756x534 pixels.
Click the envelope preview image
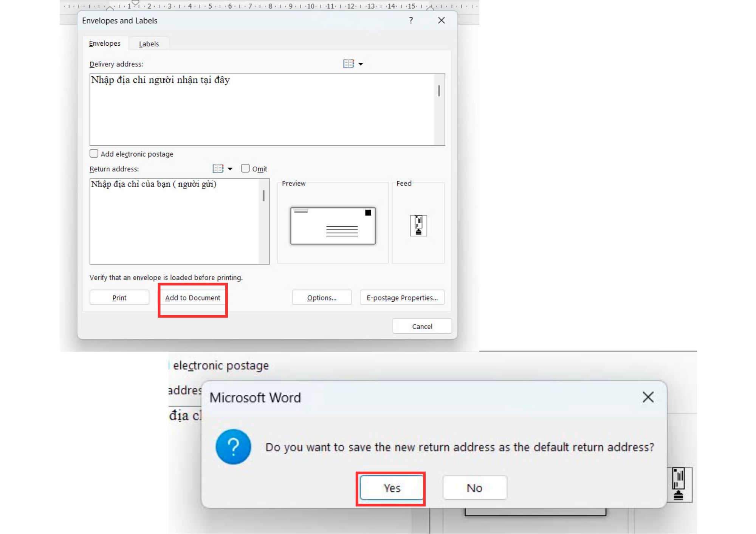(333, 225)
